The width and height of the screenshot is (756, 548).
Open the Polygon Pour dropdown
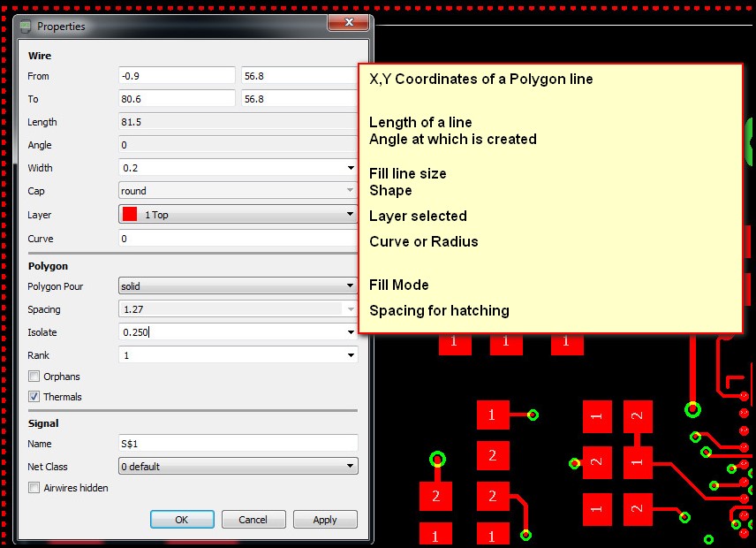238,286
